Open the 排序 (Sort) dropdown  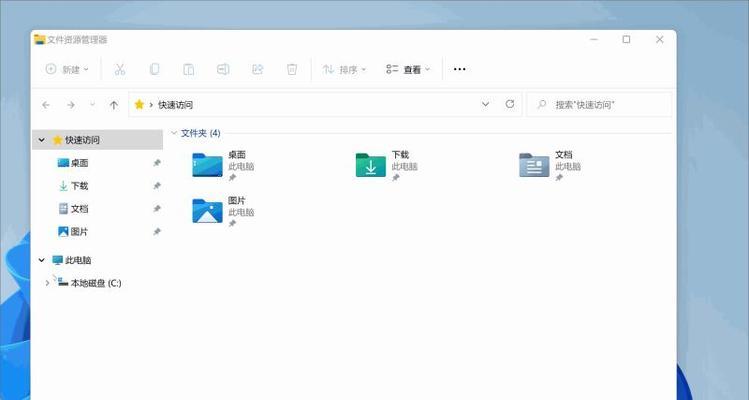(344, 69)
